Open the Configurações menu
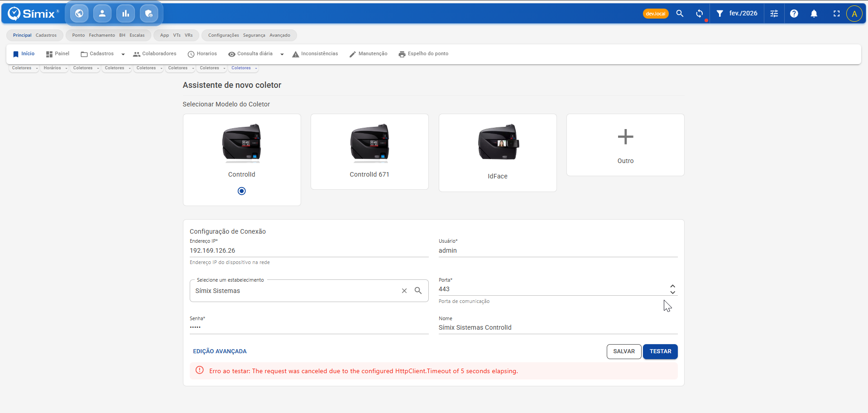868x413 pixels. [x=224, y=35]
